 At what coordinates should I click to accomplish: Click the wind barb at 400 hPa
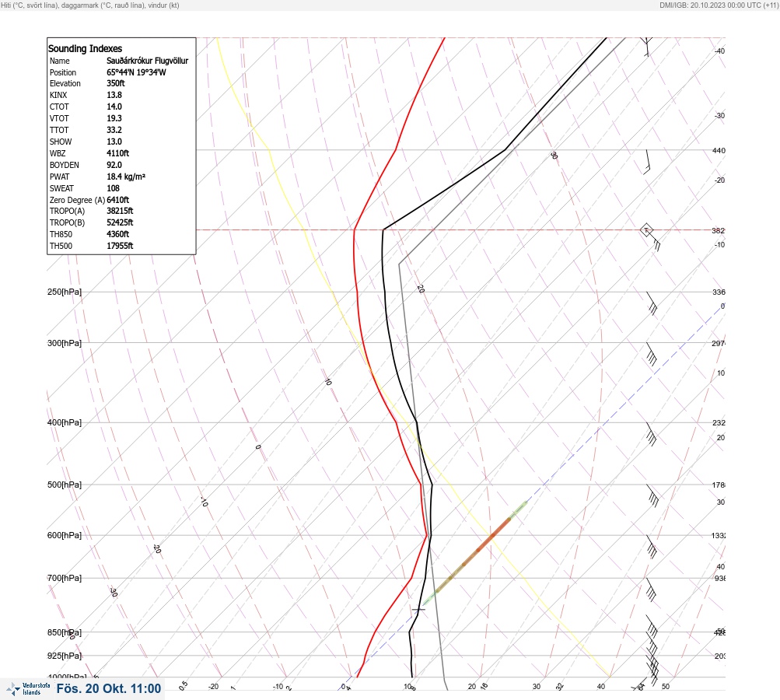tap(651, 434)
